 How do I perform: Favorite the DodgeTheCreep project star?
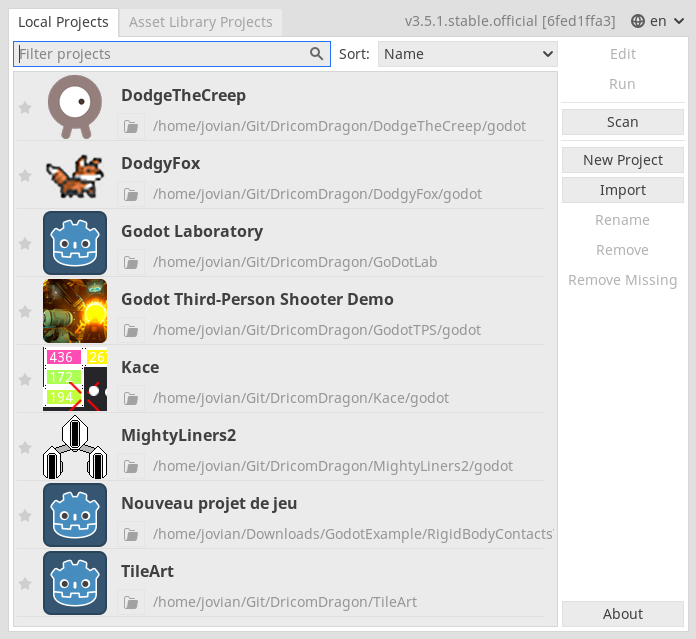25,107
